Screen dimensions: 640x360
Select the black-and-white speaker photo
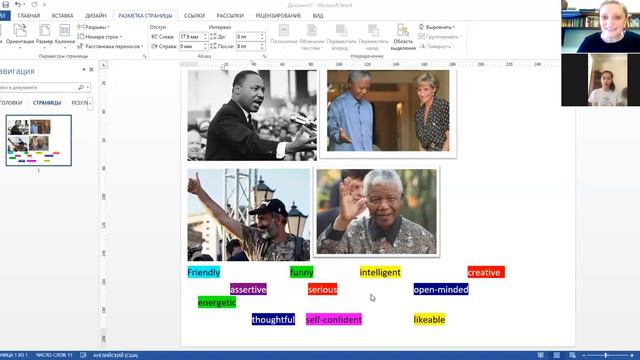click(252, 115)
